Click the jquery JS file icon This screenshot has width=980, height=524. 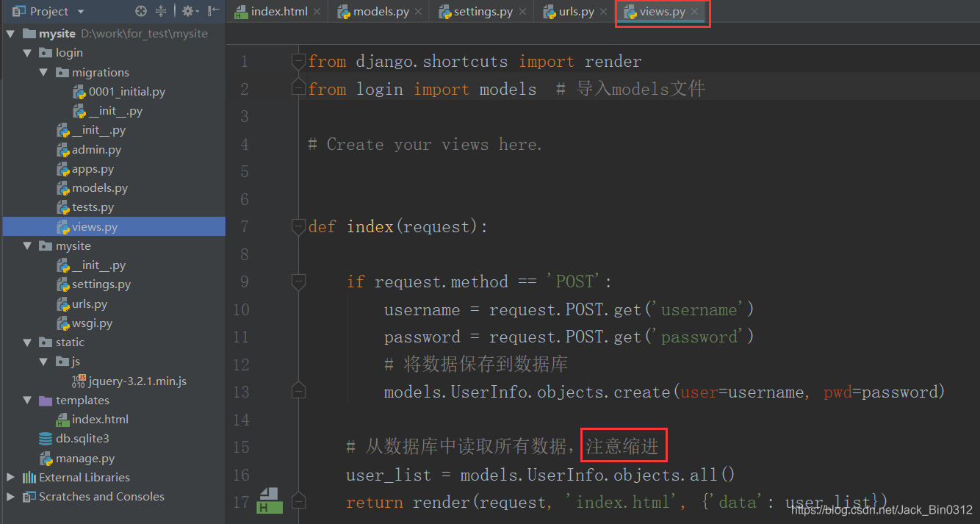pos(79,381)
